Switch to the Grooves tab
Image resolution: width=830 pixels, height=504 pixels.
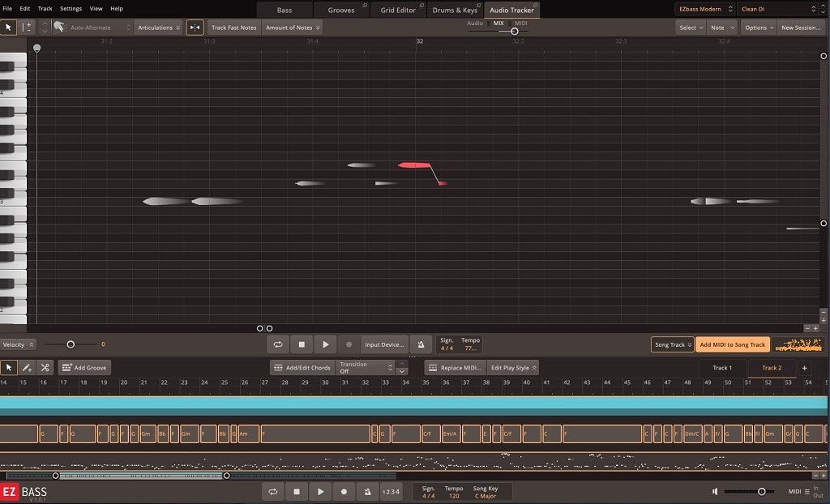[341, 10]
